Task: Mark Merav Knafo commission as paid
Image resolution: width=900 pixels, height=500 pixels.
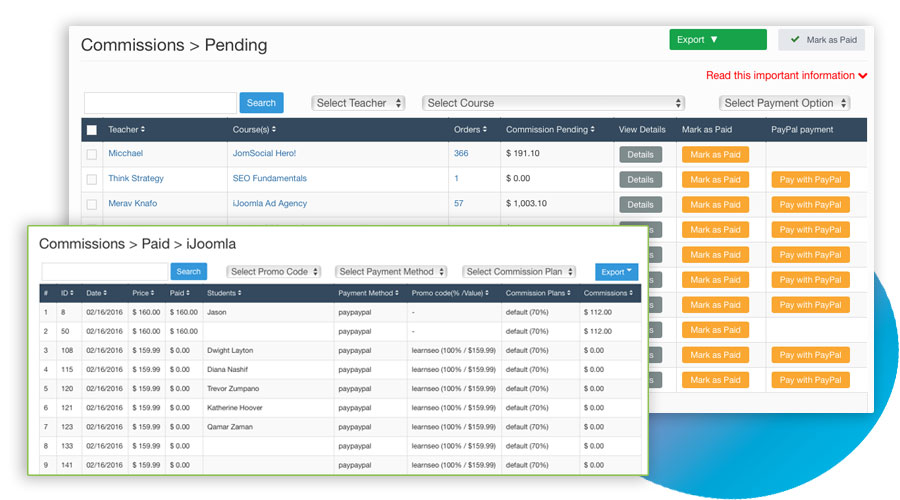Action: (715, 205)
